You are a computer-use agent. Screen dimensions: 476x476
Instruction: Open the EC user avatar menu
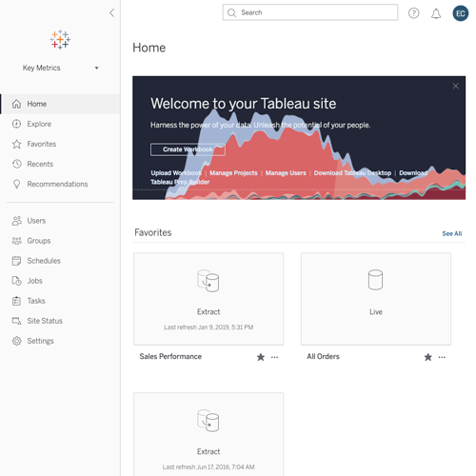[x=460, y=13]
